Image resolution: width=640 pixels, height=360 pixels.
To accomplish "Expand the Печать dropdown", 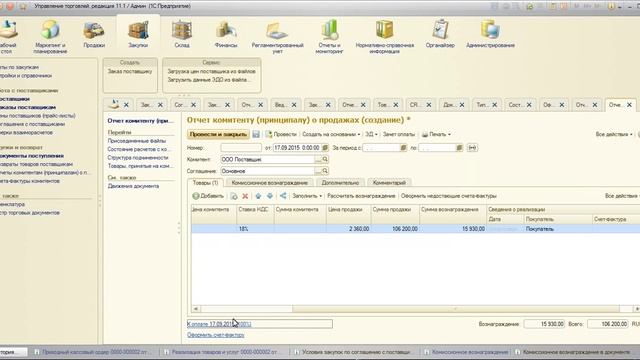I will pos(436,134).
